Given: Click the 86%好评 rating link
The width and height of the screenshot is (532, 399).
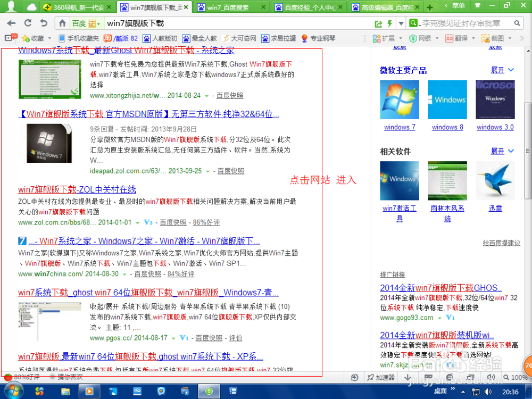Looking at the screenshot, I should coord(206,222).
